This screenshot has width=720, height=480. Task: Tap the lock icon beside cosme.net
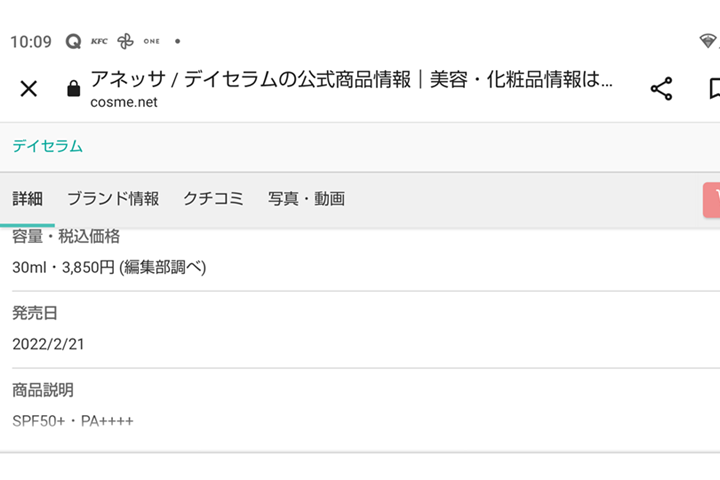[x=72, y=90]
